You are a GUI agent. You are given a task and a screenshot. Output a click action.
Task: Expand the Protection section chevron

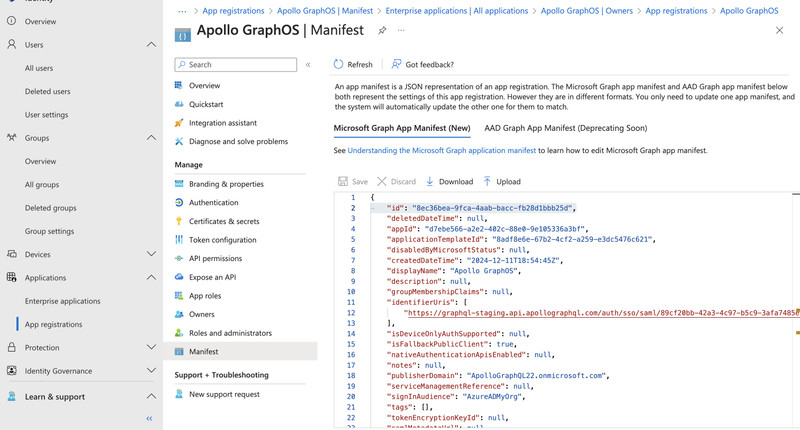coord(151,347)
